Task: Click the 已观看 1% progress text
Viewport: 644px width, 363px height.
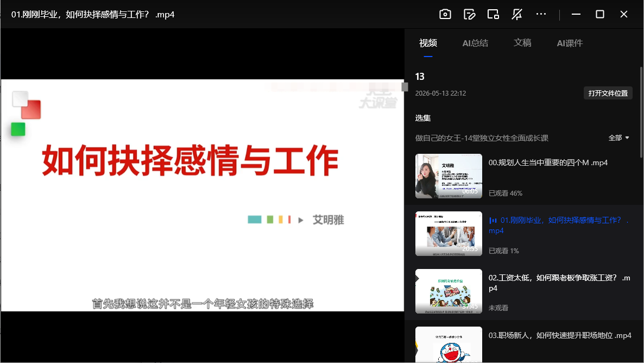Action: point(503,251)
